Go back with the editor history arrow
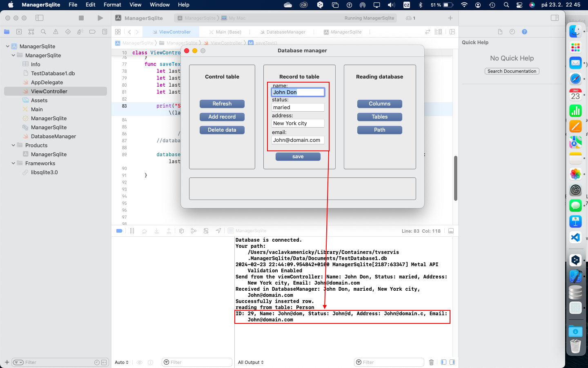The image size is (588, 368). (129, 32)
